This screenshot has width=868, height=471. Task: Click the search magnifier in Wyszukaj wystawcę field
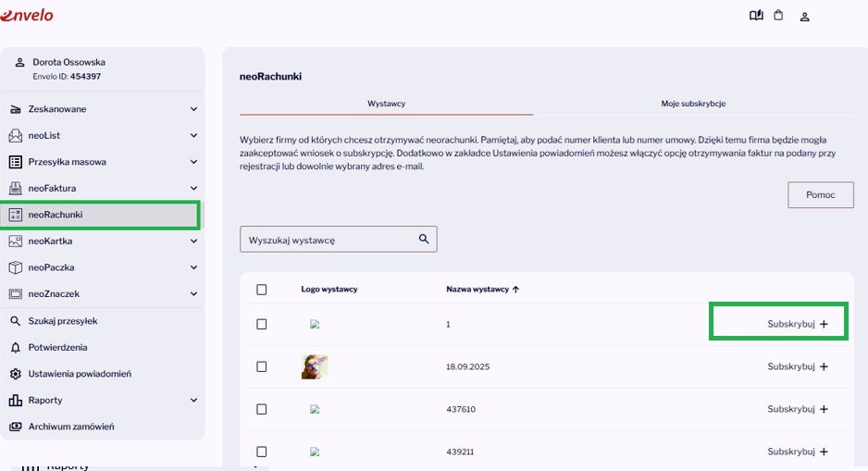(424, 239)
